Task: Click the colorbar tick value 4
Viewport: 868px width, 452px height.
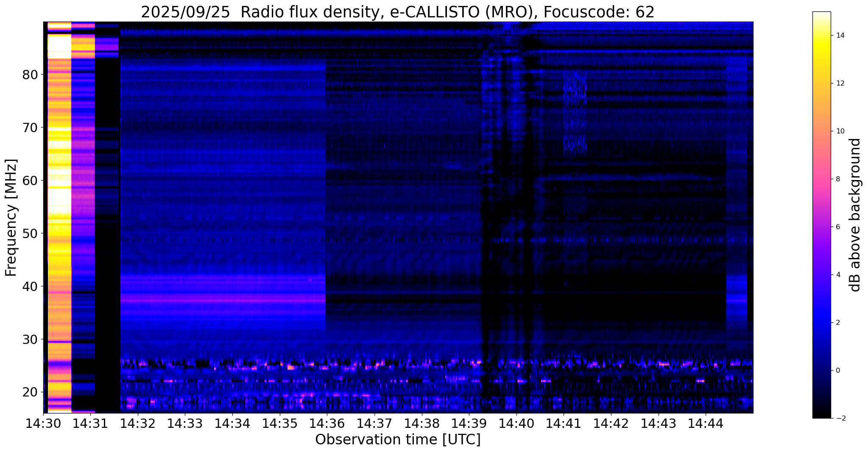Action: (x=837, y=275)
